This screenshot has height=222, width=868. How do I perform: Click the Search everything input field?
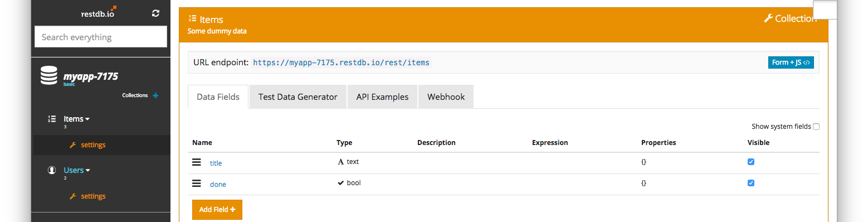(x=101, y=37)
